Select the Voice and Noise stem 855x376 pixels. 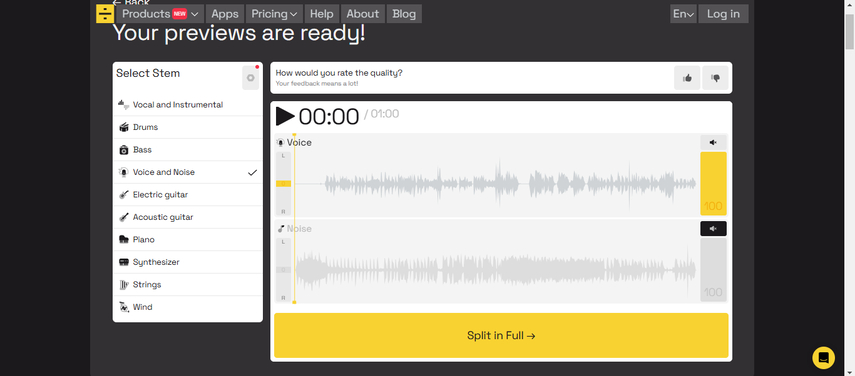click(x=188, y=172)
